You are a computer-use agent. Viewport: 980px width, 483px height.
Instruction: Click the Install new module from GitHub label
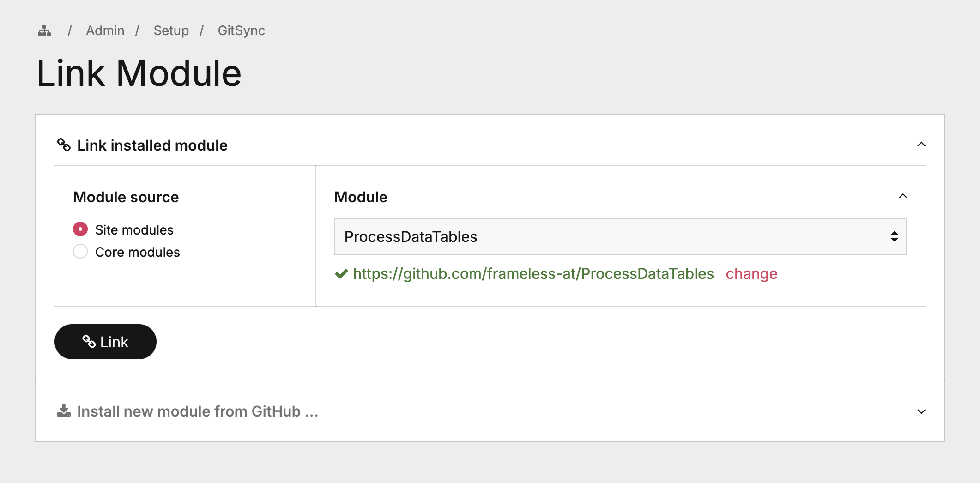tap(197, 411)
